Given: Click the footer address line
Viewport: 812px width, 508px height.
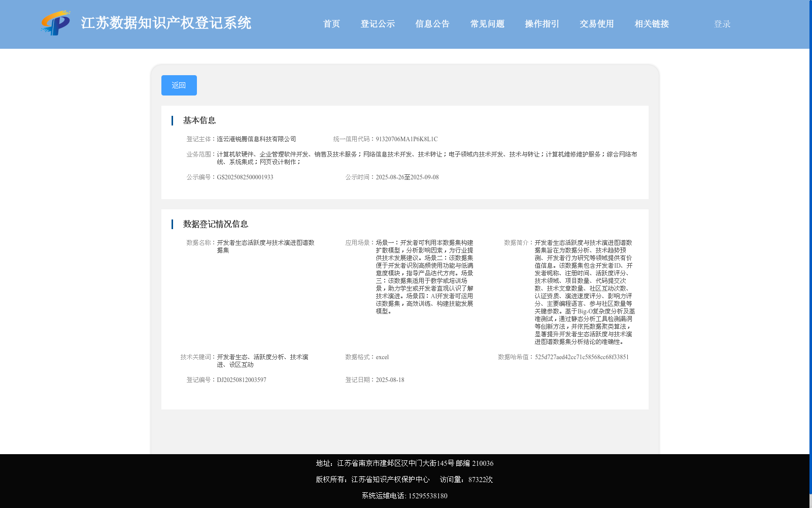Looking at the screenshot, I should coord(404,463).
